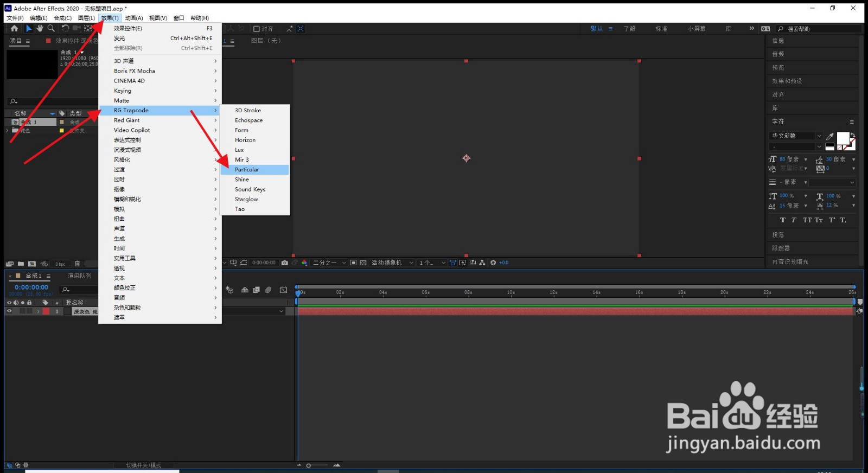Open the Video Copilot submenu
Image resolution: width=868 pixels, height=473 pixels.
(x=160, y=130)
